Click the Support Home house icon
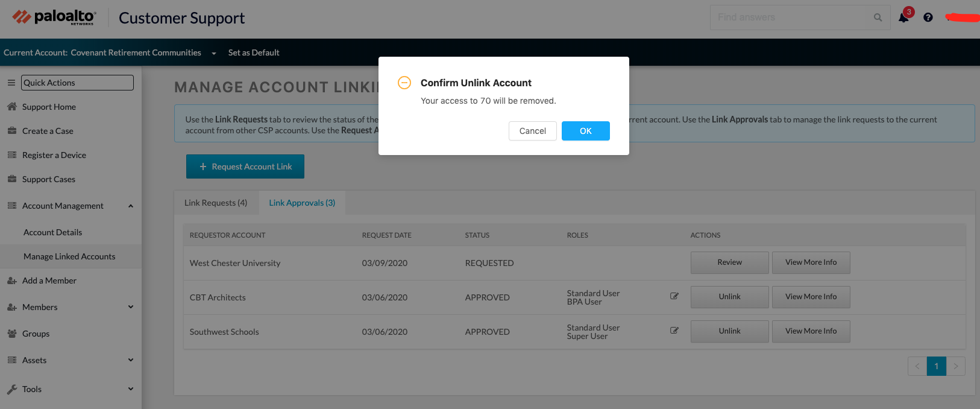980x409 pixels. (12, 107)
